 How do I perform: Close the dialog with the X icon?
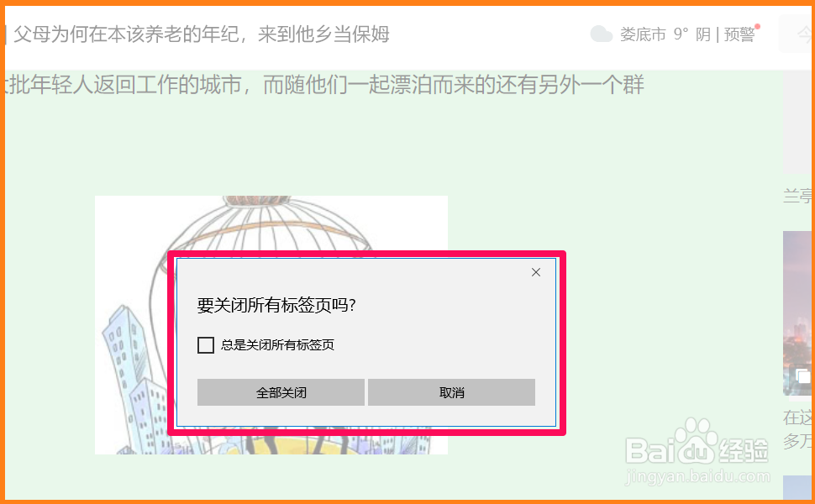[536, 272]
